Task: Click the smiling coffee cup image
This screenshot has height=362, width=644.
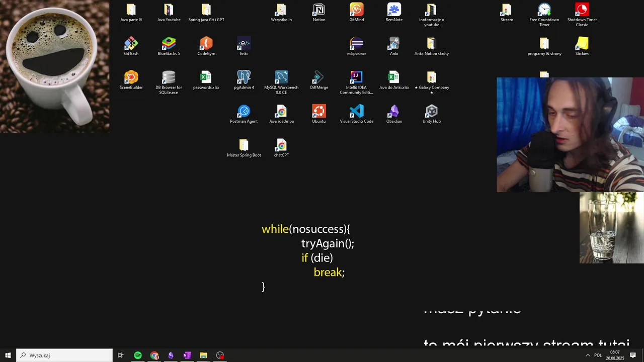Action: 54,66
